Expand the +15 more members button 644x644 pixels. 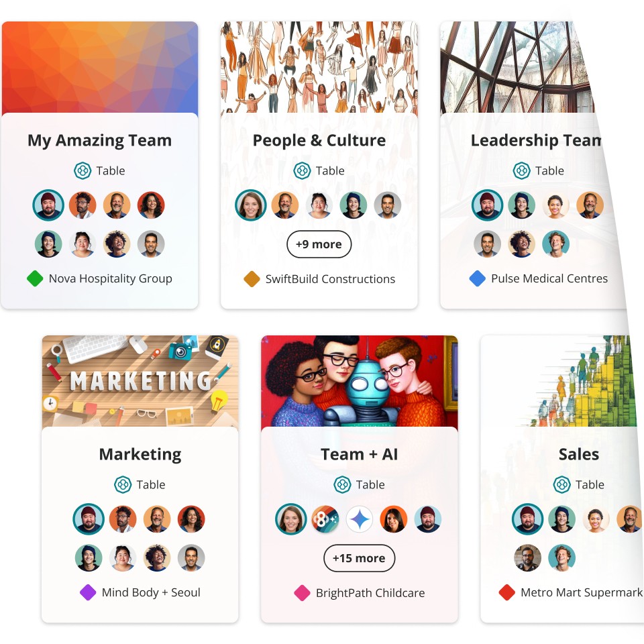pyautogui.click(x=360, y=558)
